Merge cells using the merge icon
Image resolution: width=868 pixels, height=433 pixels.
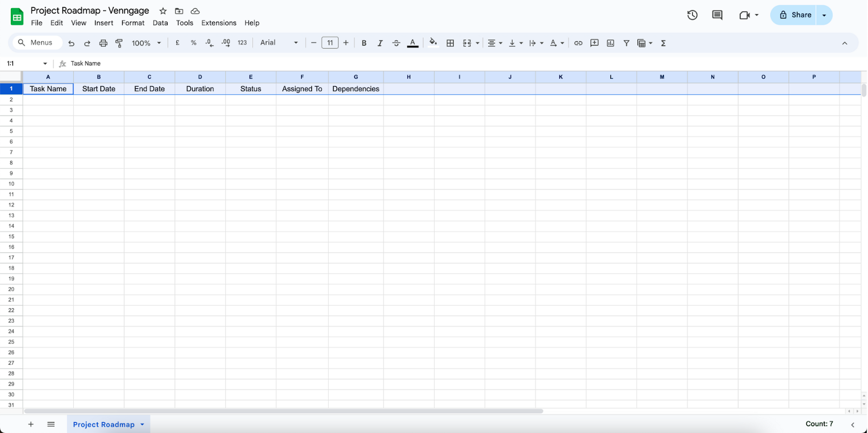[467, 43]
